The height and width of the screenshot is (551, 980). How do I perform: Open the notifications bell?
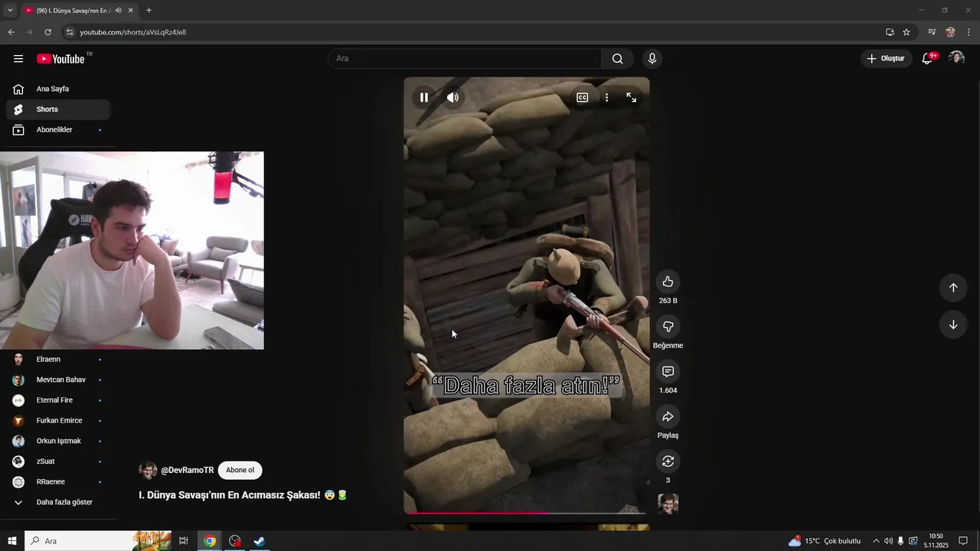(928, 58)
